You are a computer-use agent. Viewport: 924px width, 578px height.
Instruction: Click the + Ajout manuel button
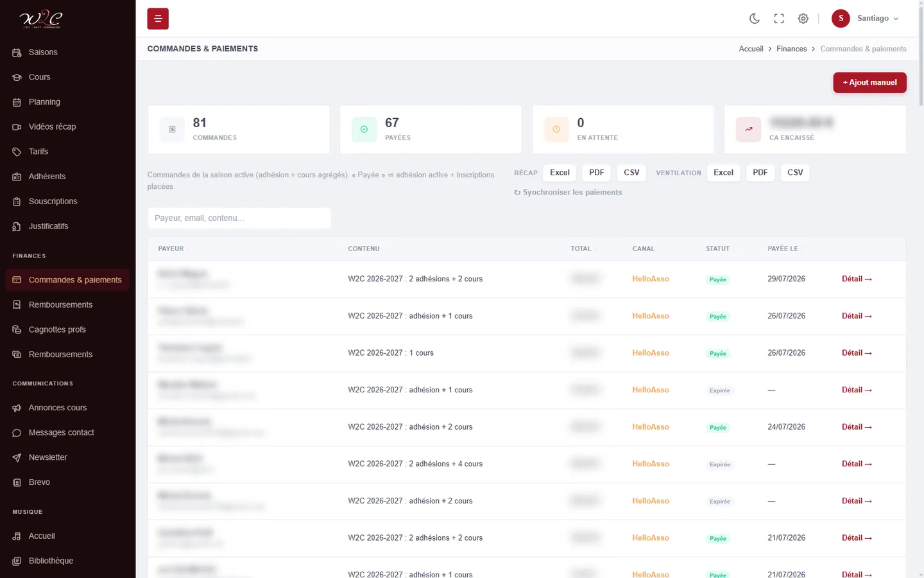(869, 82)
